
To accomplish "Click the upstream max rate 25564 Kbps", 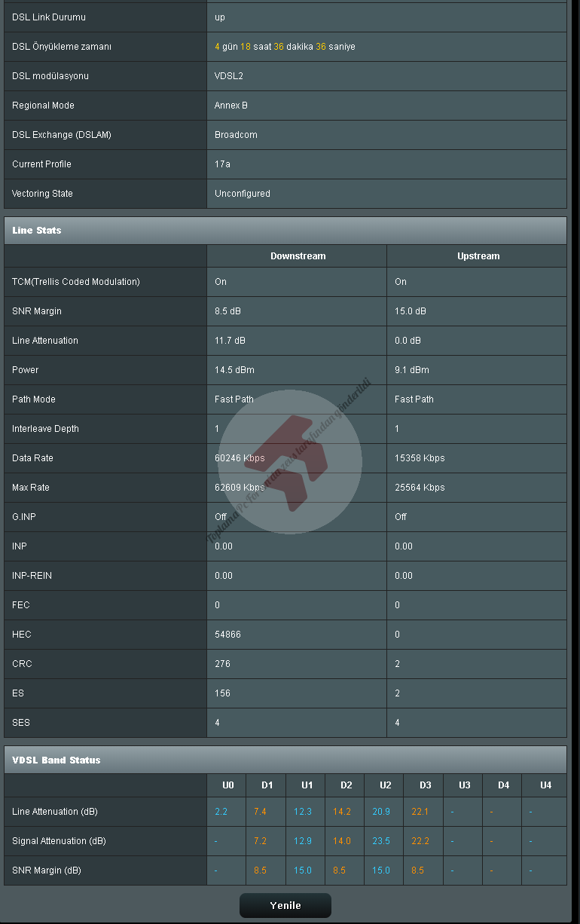I will (420, 488).
